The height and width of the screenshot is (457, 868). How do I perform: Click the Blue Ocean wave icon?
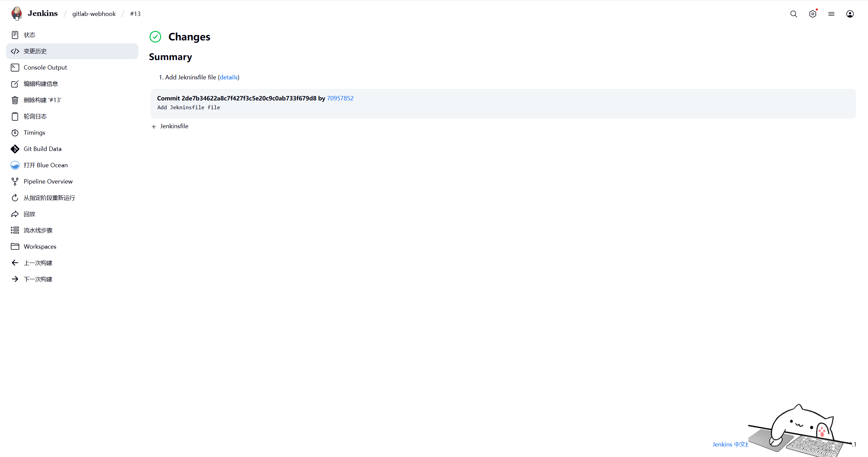coord(15,165)
